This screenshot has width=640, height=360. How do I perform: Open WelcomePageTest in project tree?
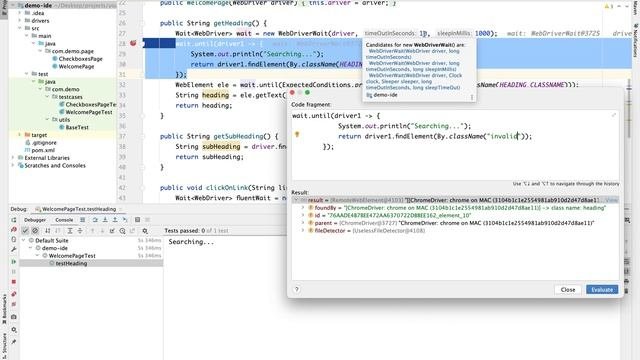pyautogui.click(x=86, y=112)
